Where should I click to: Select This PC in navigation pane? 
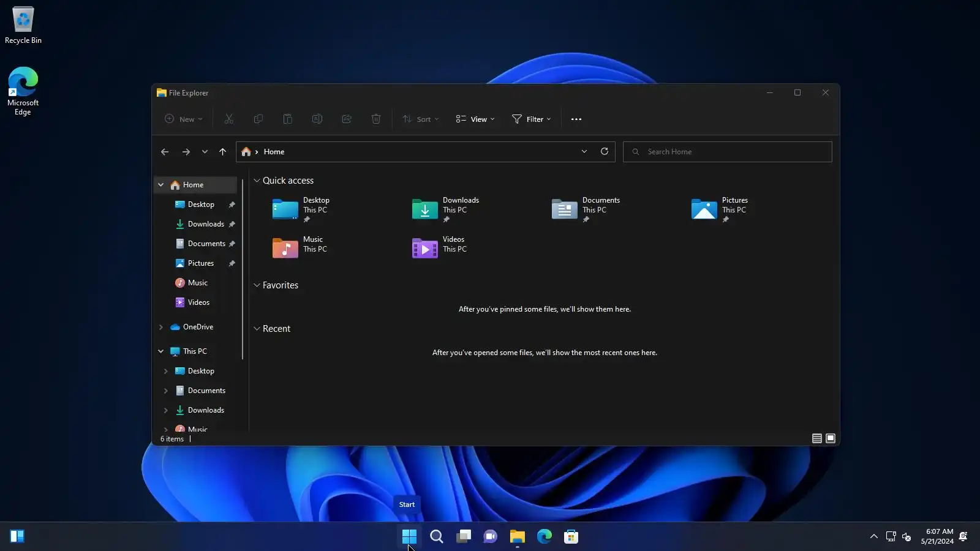coord(196,351)
